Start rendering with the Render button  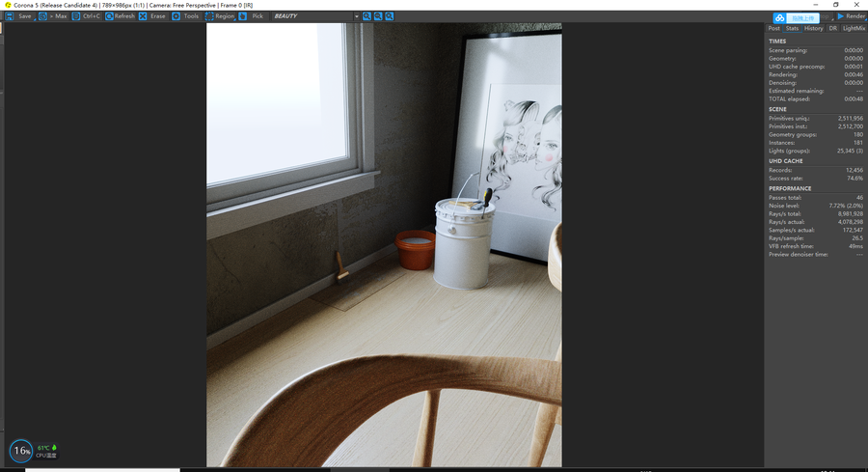[x=851, y=16]
